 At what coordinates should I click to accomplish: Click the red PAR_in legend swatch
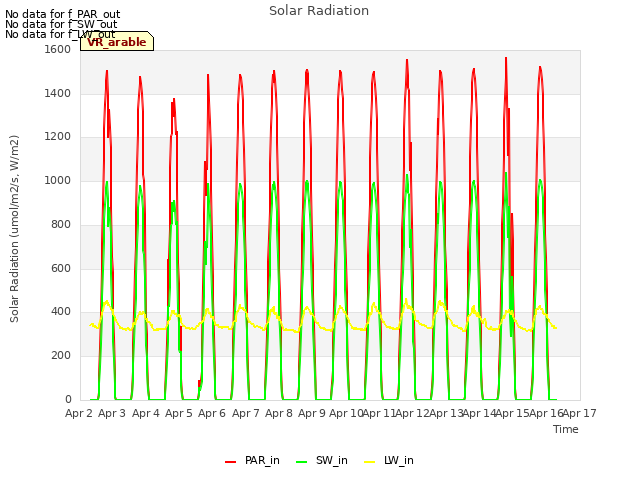[x=231, y=462]
